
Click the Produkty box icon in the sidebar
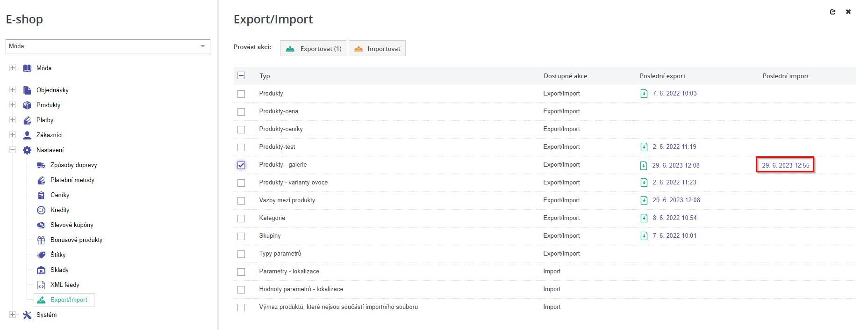coord(27,105)
